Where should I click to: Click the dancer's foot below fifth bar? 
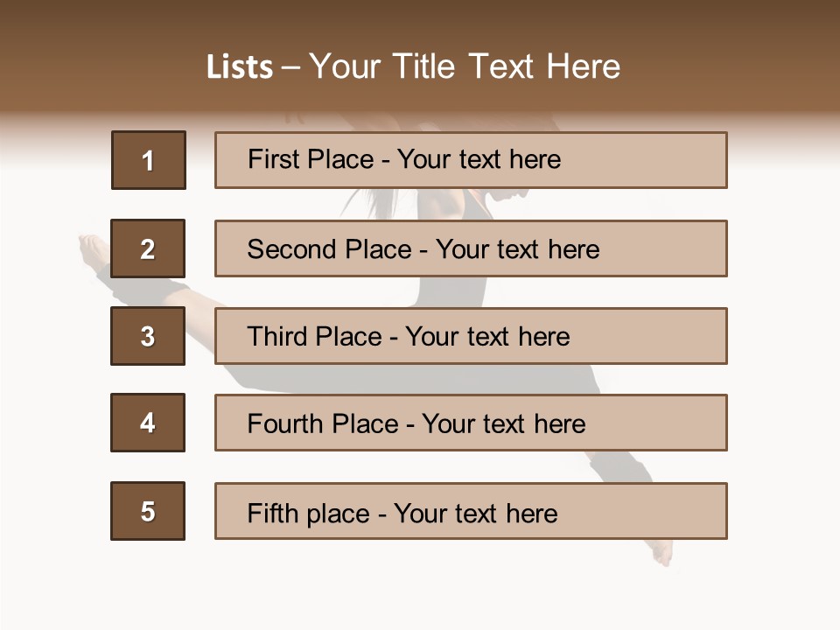click(661, 551)
